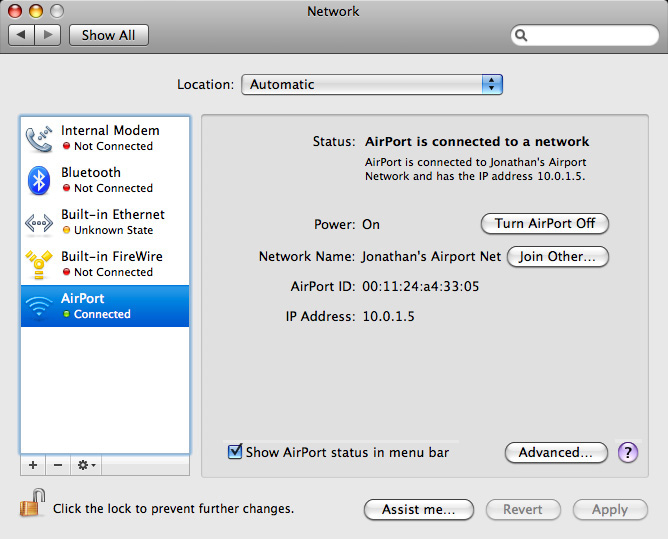Click the AirPort ID value 00:11:24:a4:33:05
Image resolution: width=668 pixels, height=539 pixels.
(x=420, y=286)
